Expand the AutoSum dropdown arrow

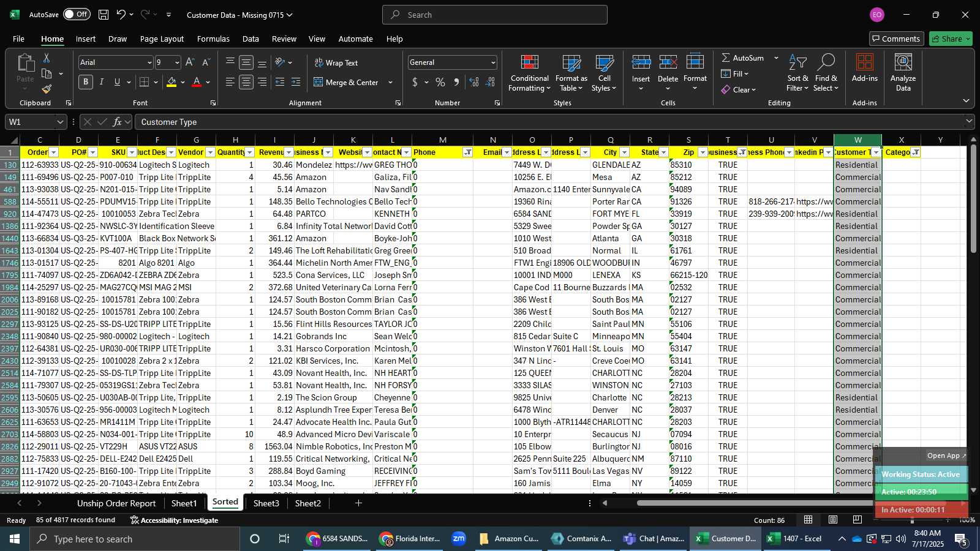coord(776,58)
